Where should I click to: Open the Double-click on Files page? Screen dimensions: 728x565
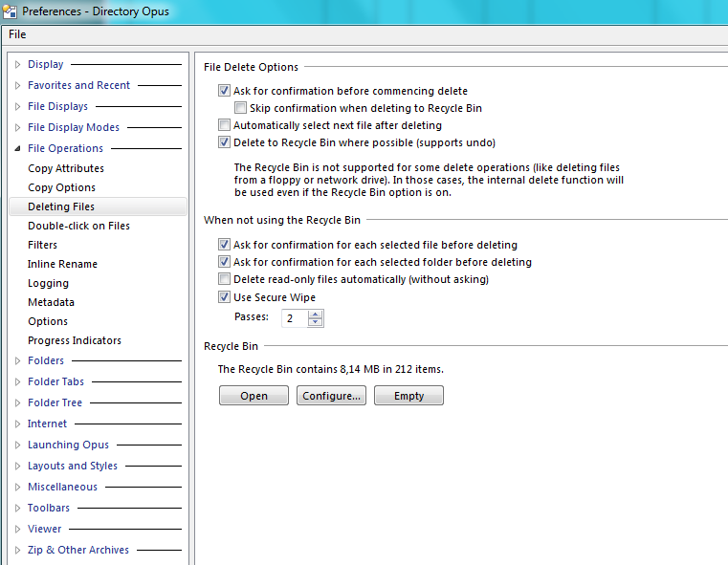coord(79,226)
